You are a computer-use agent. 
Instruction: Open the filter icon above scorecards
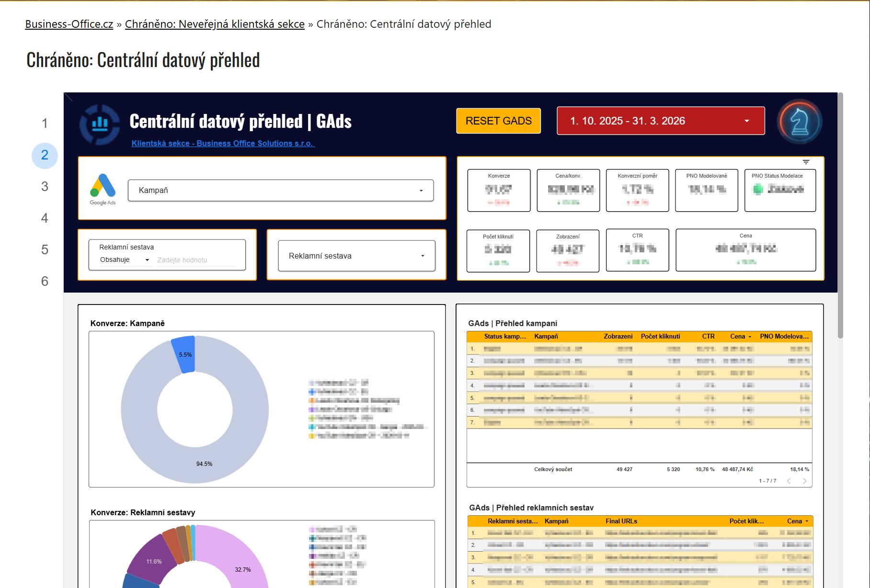coord(806,162)
